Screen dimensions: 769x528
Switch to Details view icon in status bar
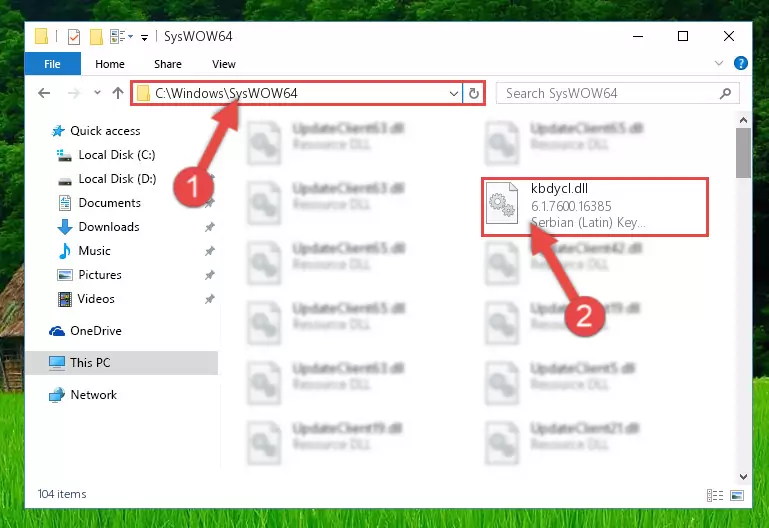[715, 495]
